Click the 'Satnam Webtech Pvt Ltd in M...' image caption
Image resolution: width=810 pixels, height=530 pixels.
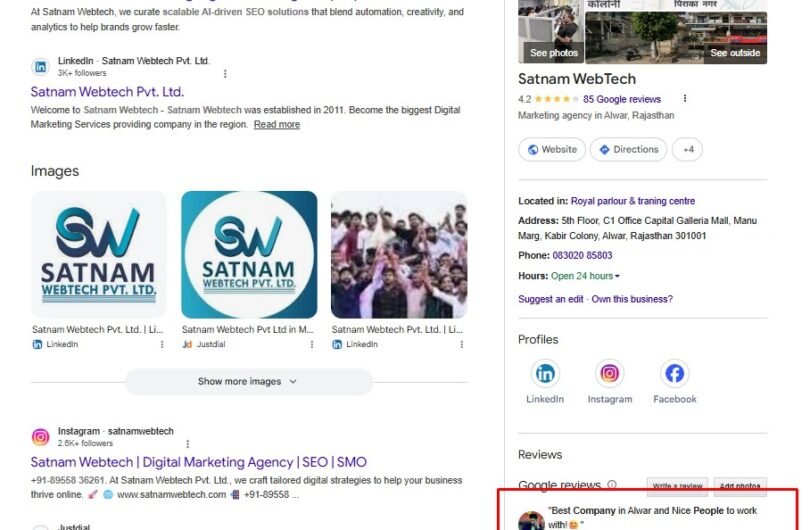pos(248,330)
